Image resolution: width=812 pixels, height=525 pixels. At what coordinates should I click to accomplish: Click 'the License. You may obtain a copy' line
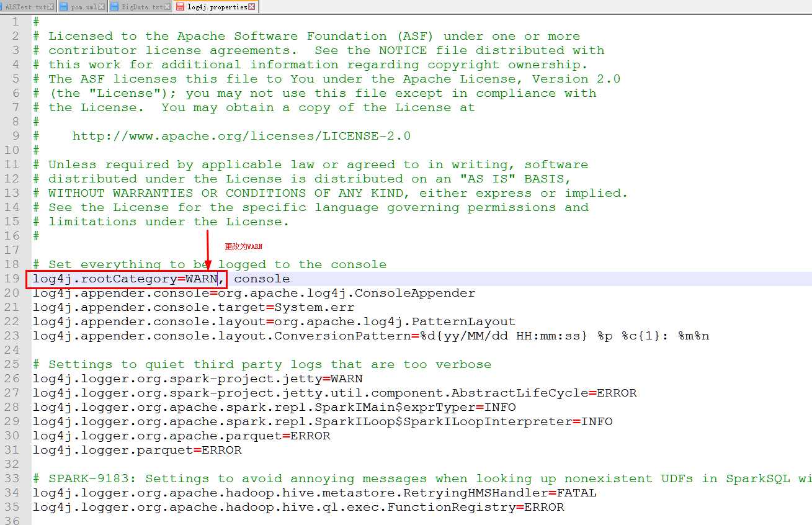pos(254,107)
